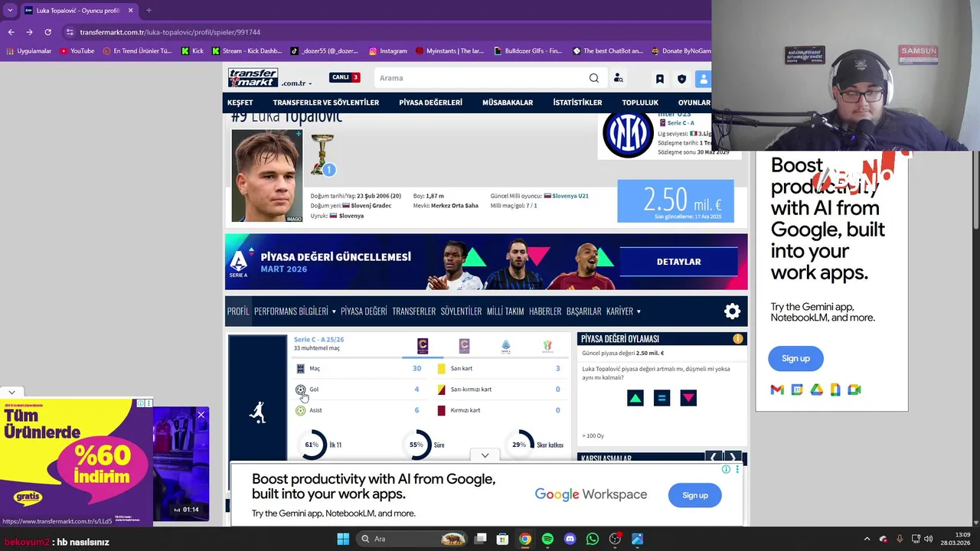
Task: Go to previous KARŞILAŞMALAR item
Action: 714,458
